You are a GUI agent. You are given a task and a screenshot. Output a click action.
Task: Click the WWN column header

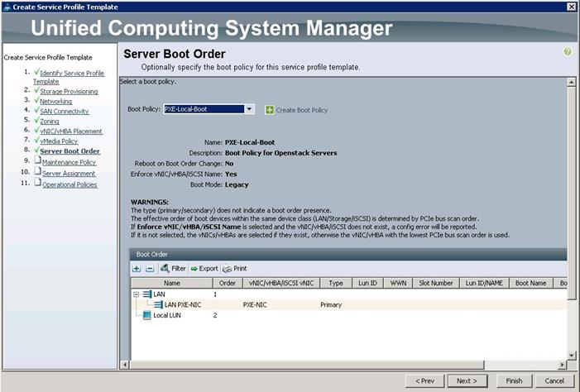coord(398,283)
